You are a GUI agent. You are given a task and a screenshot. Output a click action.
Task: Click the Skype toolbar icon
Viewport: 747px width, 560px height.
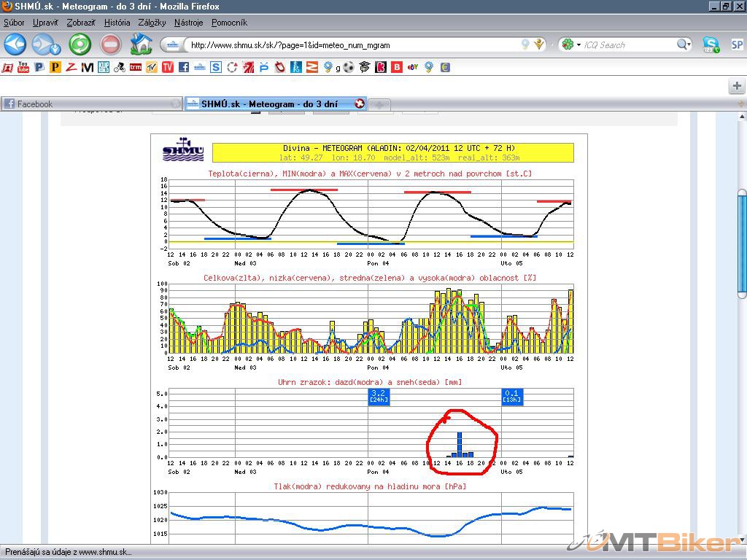tap(711, 44)
